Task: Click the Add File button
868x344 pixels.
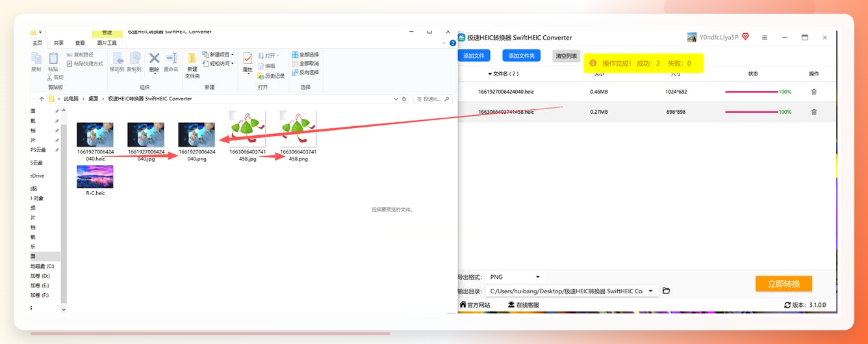Action: [x=474, y=56]
